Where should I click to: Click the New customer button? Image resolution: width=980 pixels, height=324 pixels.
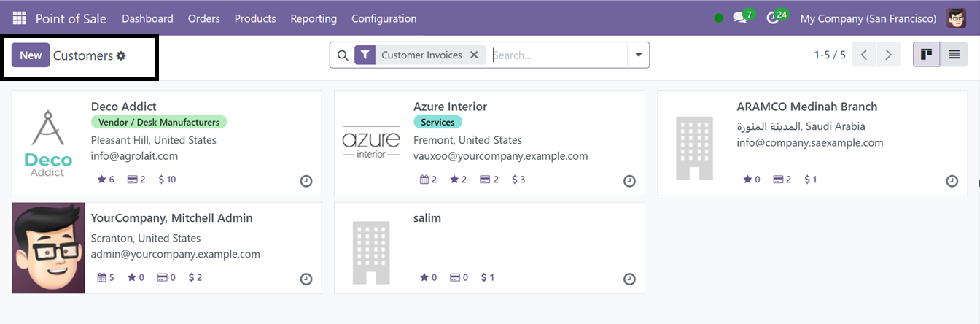pyautogui.click(x=31, y=55)
